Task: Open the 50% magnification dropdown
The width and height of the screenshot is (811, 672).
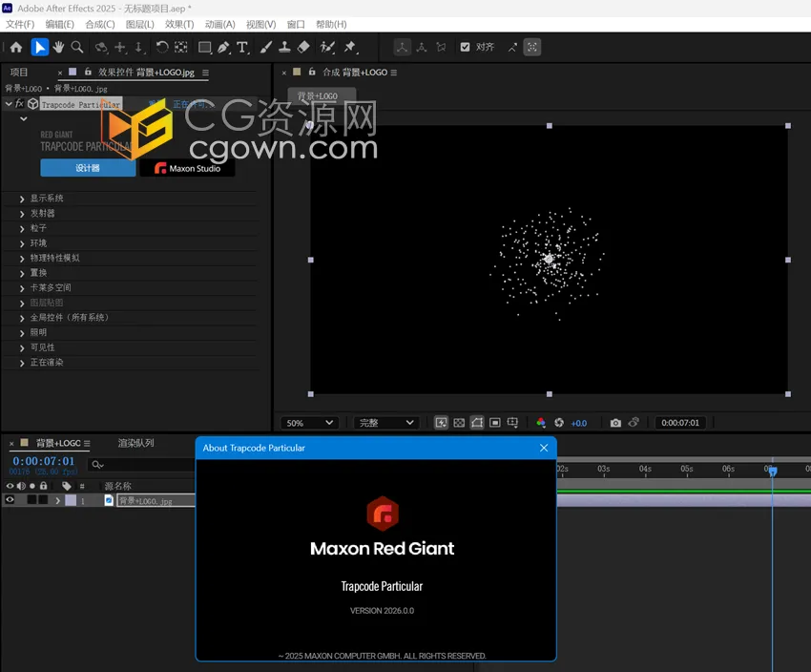Action: point(308,422)
